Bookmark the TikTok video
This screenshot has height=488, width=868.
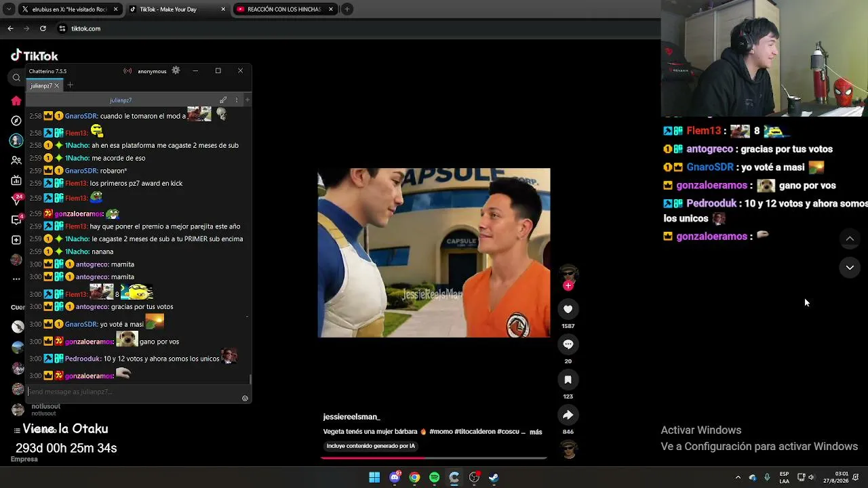coord(568,380)
